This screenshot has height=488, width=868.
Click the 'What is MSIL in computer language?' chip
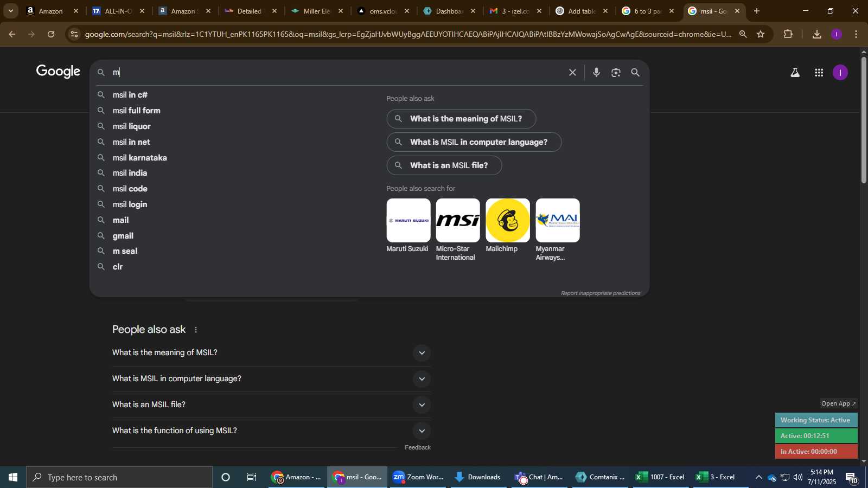(474, 142)
